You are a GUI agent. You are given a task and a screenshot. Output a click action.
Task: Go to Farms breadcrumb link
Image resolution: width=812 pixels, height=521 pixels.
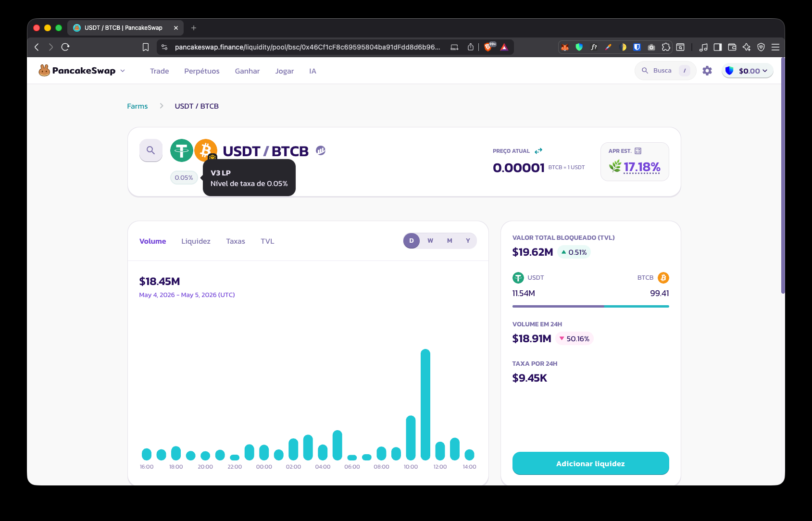[137, 106]
